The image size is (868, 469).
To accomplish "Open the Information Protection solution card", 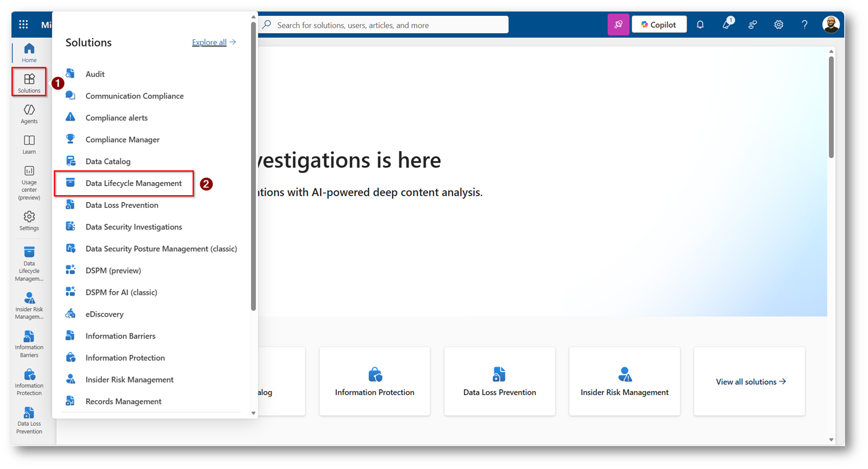I will [375, 381].
